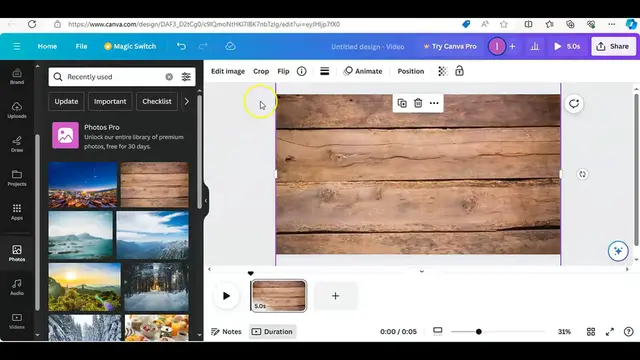Duplicate the selected image element
Viewport: 640px width, 360px height.
coord(402,103)
